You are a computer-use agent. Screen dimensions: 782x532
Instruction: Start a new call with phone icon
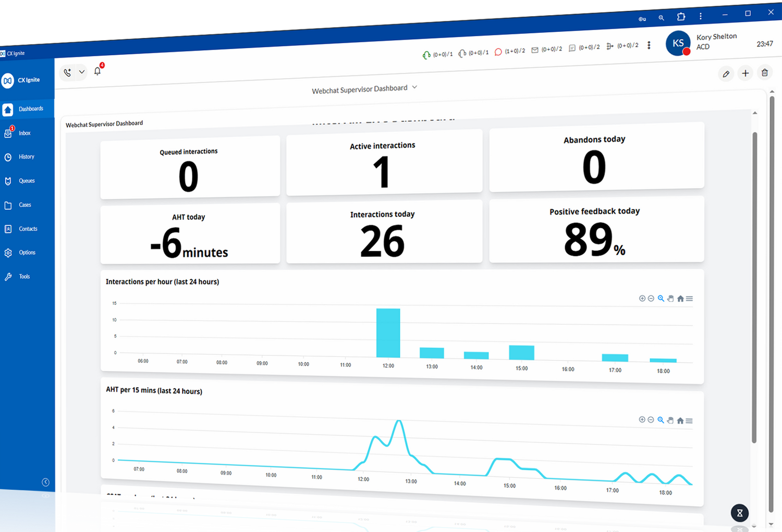67,72
